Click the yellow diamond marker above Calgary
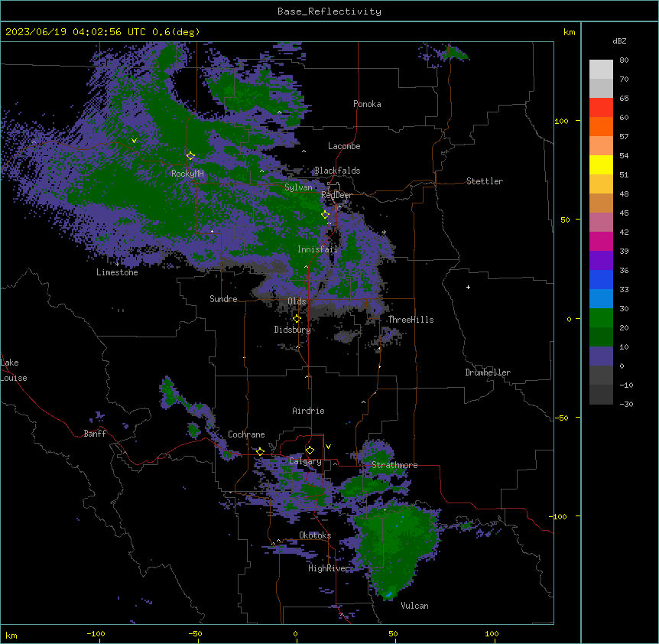Image resolution: width=659 pixels, height=644 pixels. [310, 450]
